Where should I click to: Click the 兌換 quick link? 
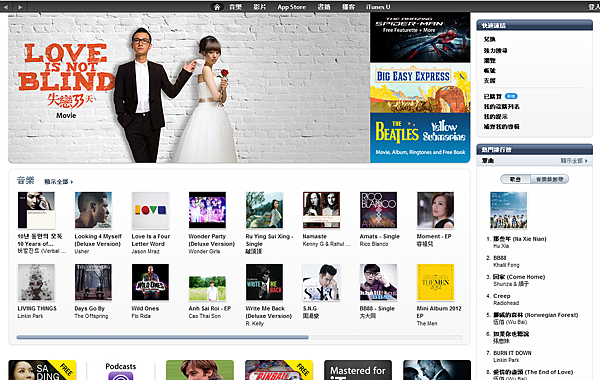pyautogui.click(x=489, y=39)
